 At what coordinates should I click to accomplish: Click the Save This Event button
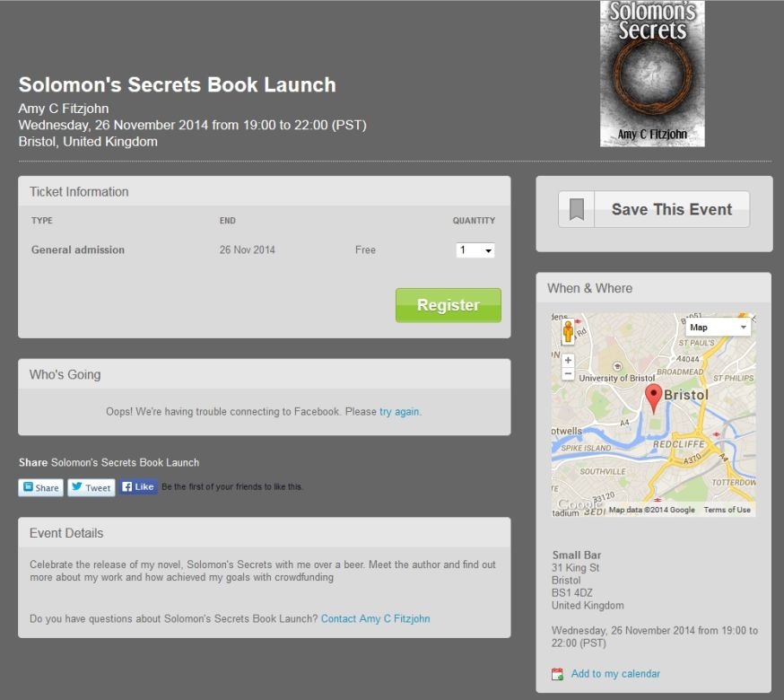pos(654,209)
